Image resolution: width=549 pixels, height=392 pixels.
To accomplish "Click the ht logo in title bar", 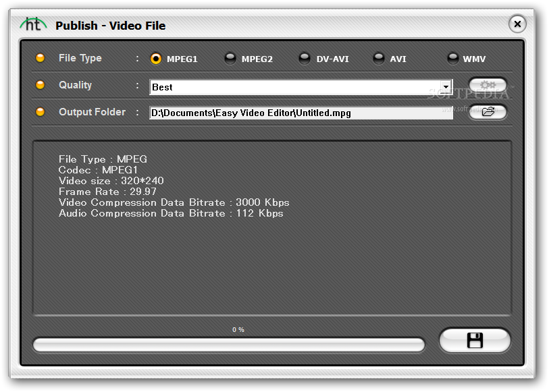I will pos(33,25).
